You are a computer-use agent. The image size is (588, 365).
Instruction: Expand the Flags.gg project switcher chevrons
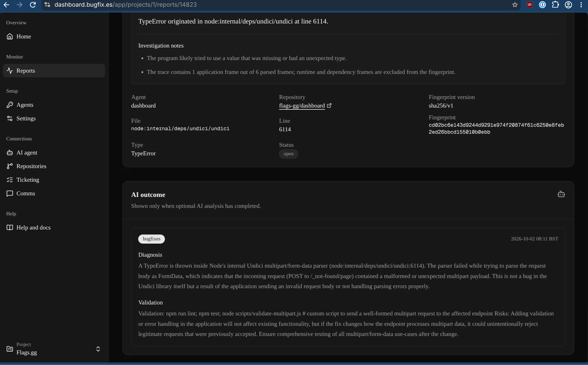[98, 349]
